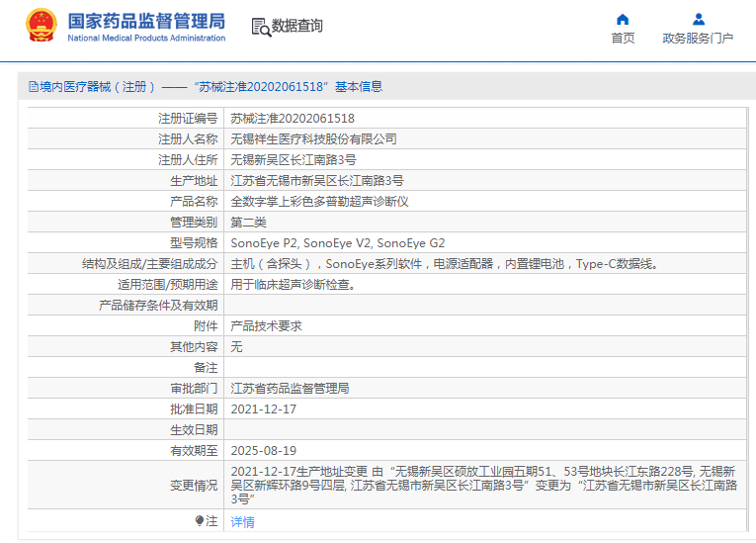Click the 生效日期 label
Screen dimensions: 756x543
tap(194, 429)
